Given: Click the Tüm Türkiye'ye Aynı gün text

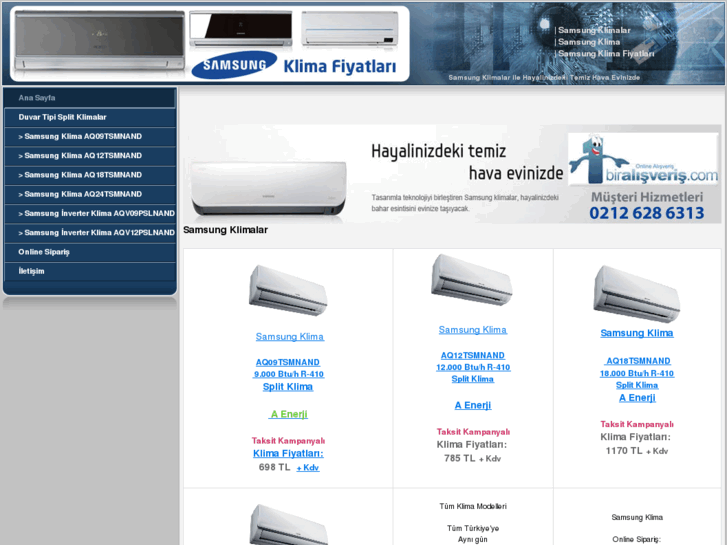Looking at the screenshot, I should pyautogui.click(x=473, y=534).
